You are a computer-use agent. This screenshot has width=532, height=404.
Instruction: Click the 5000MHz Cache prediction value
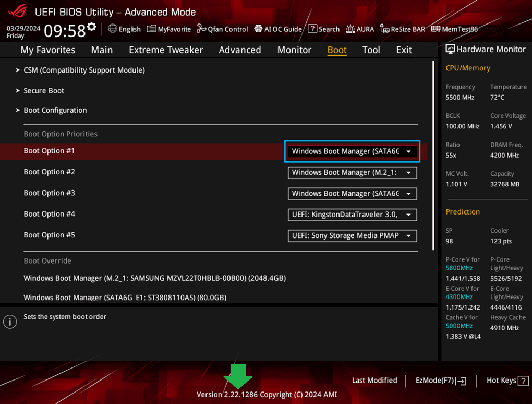459,326
